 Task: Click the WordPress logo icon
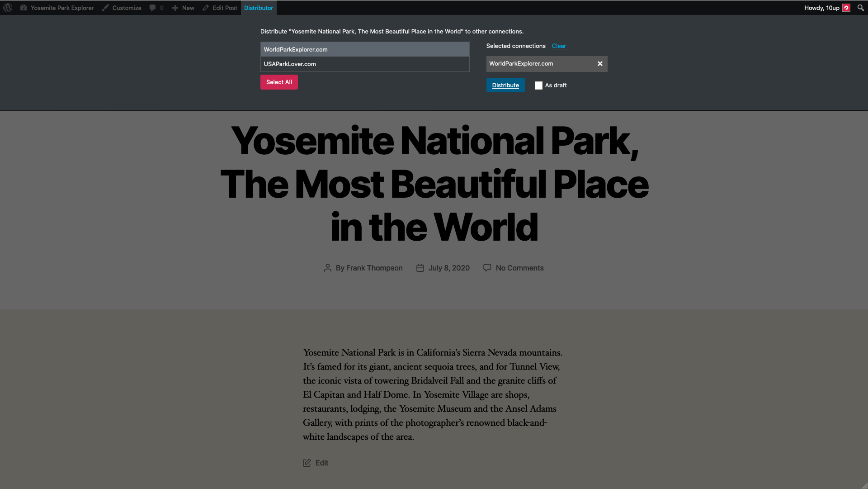coord(8,8)
